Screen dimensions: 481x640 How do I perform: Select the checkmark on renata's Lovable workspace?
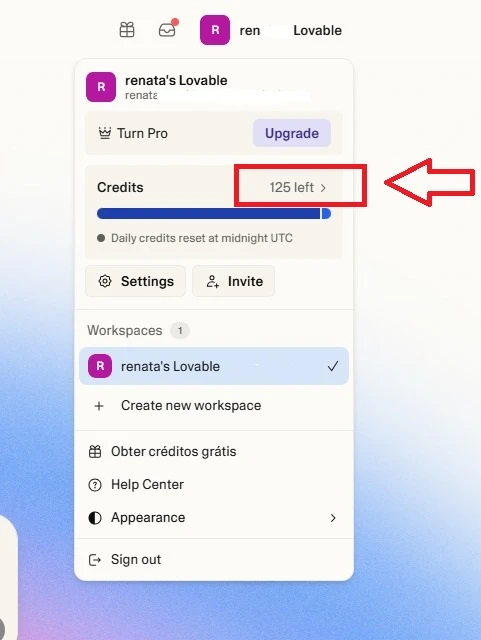coord(333,366)
